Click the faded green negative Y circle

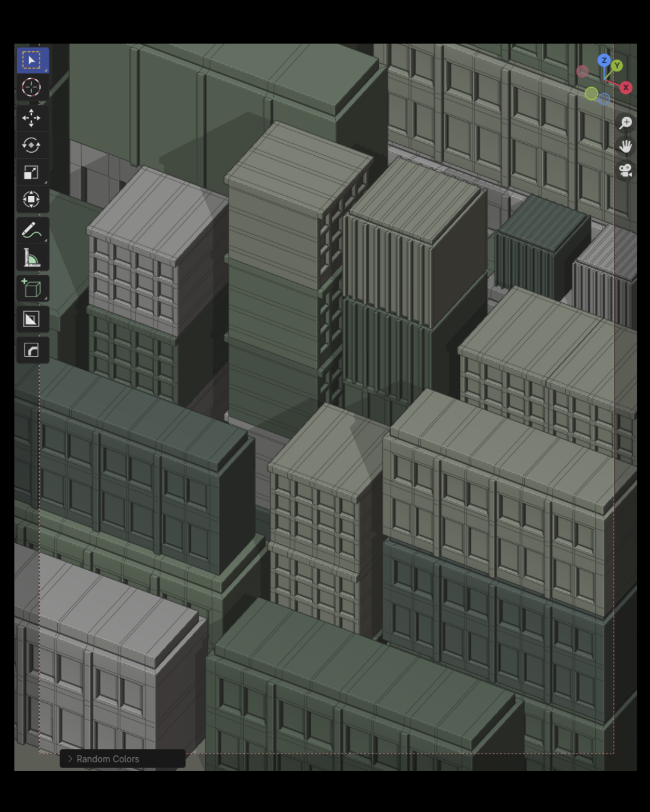[591, 93]
